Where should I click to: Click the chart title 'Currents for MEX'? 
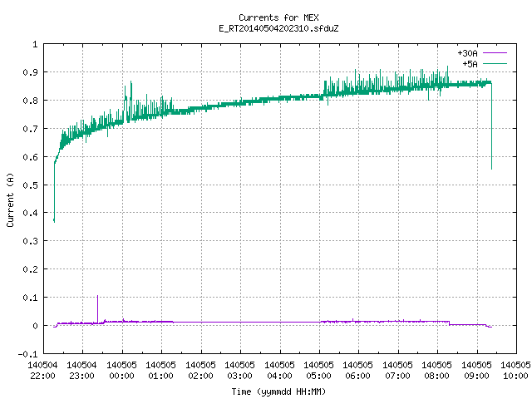(278, 17)
